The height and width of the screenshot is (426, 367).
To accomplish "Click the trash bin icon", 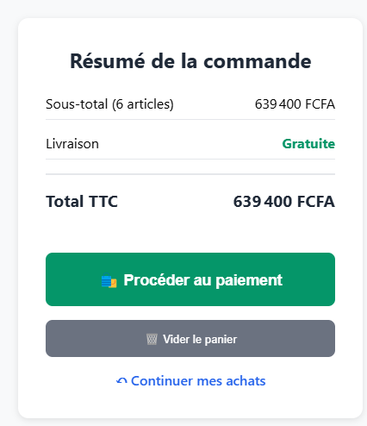I will tap(152, 339).
